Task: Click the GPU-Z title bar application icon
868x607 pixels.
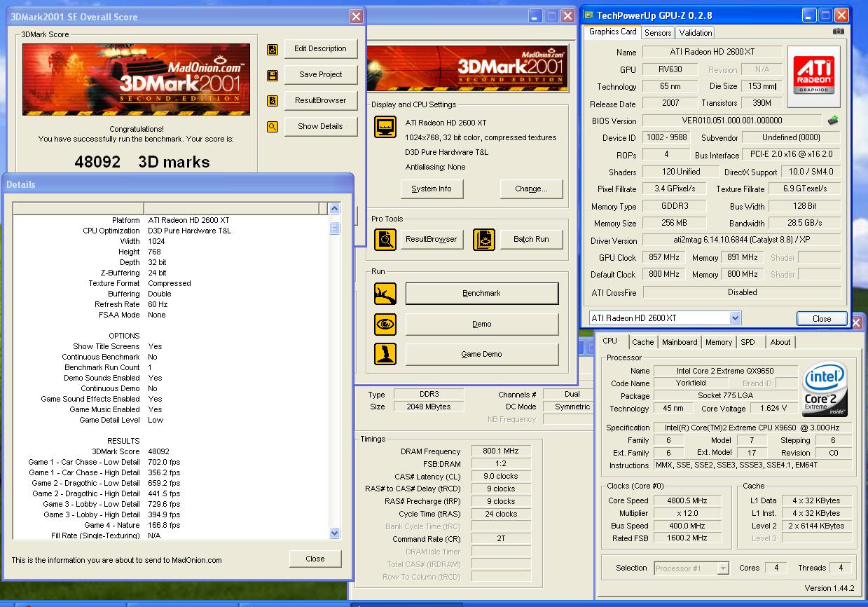Action: 589,15
